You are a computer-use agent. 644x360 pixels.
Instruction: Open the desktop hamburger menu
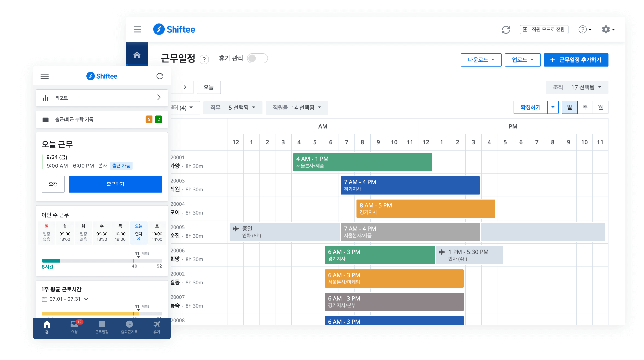(137, 29)
